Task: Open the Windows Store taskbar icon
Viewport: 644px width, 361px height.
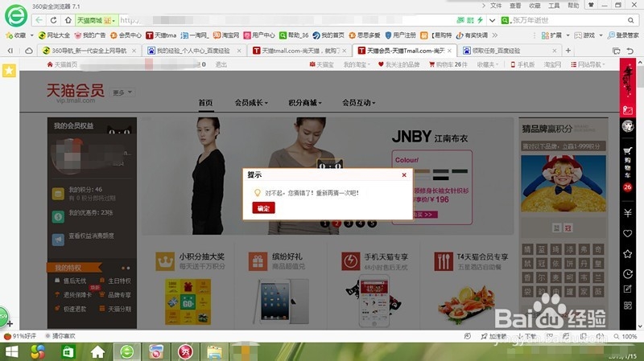Action: (x=68, y=352)
